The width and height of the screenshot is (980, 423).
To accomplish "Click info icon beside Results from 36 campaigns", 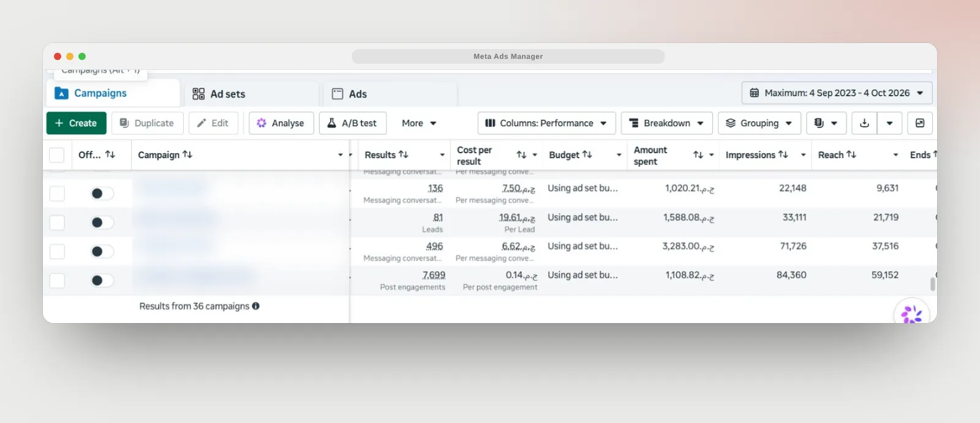I will click(255, 306).
